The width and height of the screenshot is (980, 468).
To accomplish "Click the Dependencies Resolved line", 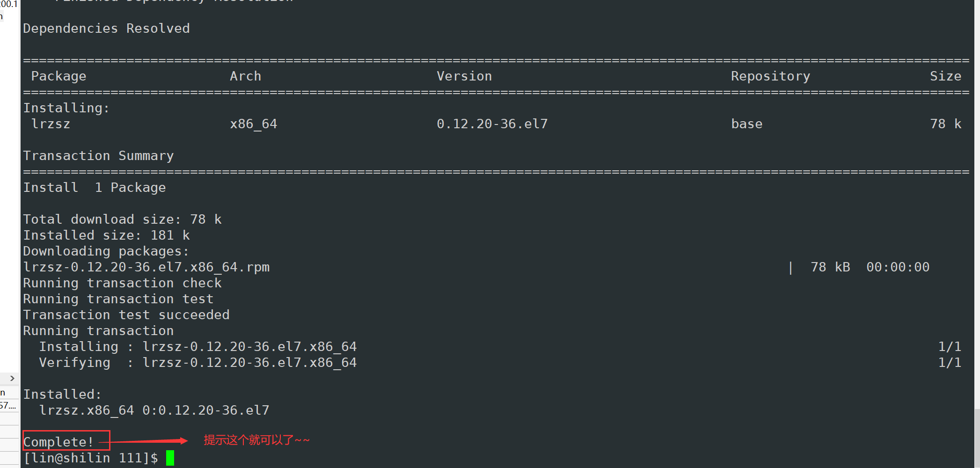I will 106,29.
